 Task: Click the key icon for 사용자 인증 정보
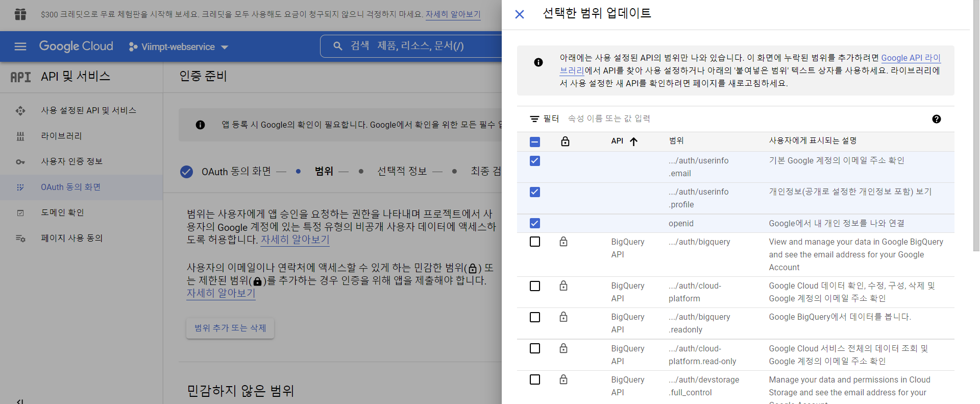(20, 161)
